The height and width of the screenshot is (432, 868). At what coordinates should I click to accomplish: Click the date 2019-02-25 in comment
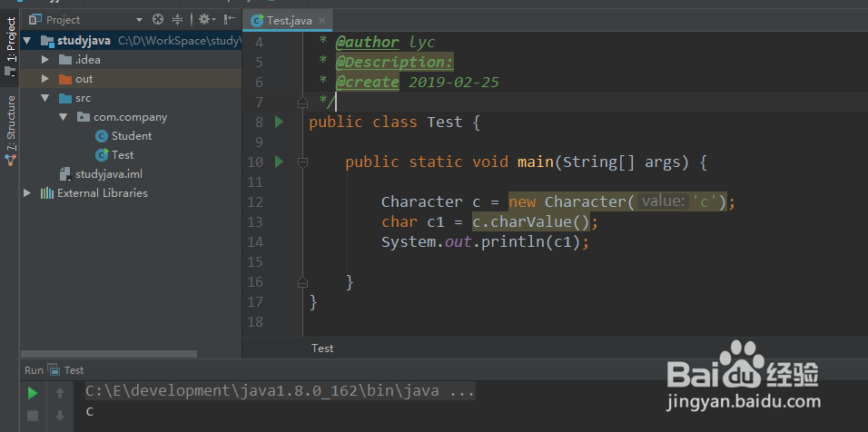(x=454, y=83)
